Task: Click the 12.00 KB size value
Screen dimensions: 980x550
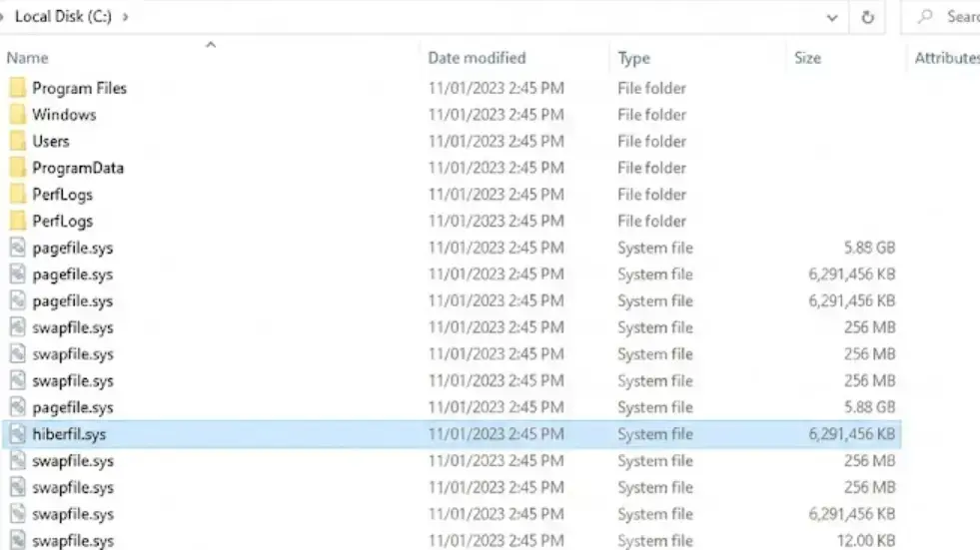Action: 866,541
